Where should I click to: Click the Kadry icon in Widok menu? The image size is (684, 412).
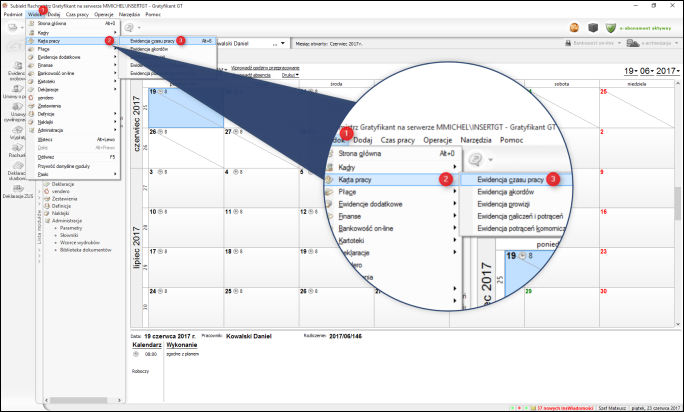31,33
